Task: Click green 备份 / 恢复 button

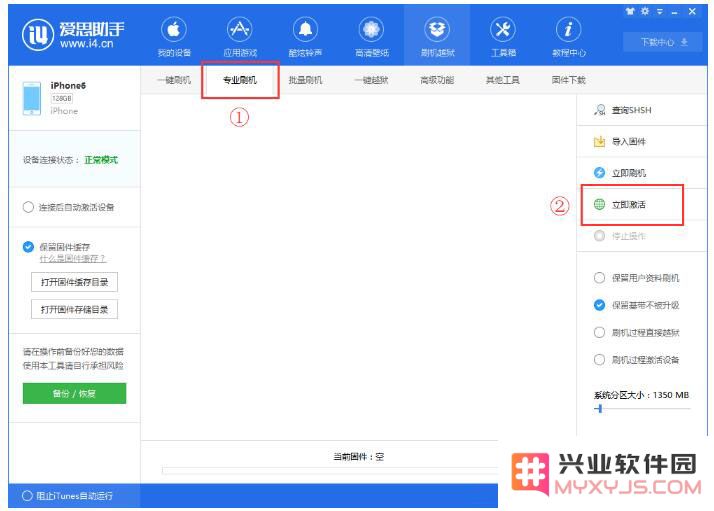Action: [74, 393]
